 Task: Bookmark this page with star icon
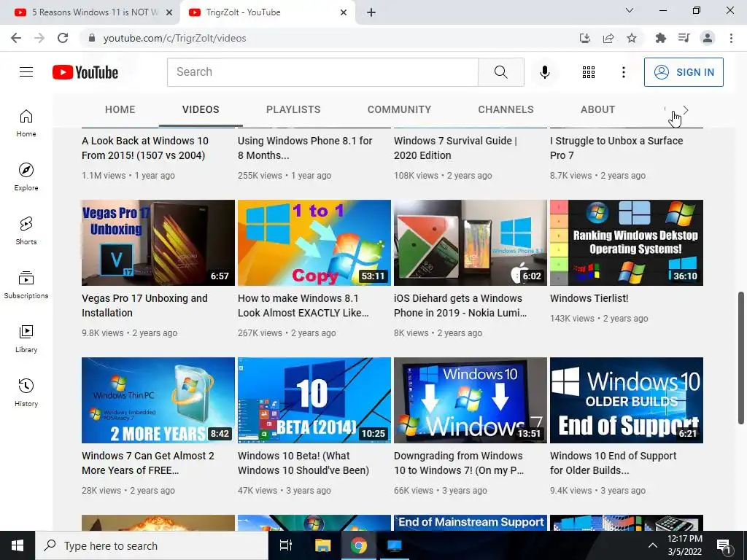pyautogui.click(x=632, y=38)
